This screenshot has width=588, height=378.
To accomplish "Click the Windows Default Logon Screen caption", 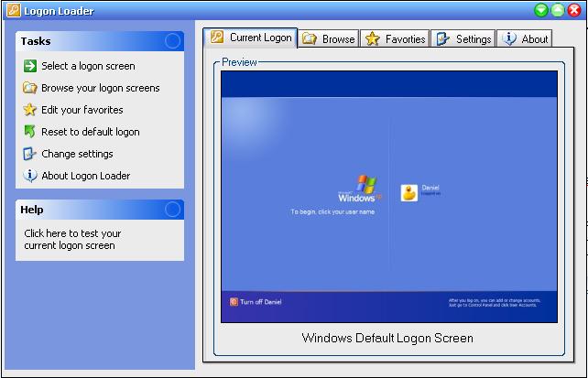I will 387,338.
